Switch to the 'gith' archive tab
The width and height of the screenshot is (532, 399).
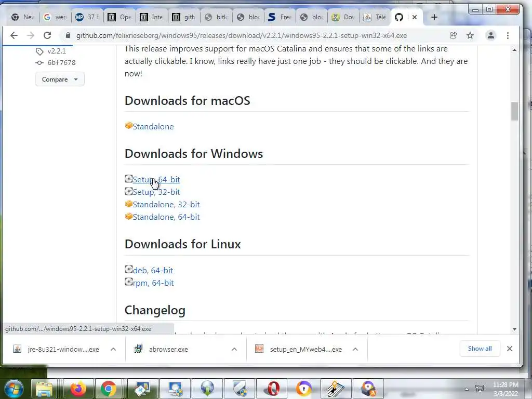click(x=183, y=17)
